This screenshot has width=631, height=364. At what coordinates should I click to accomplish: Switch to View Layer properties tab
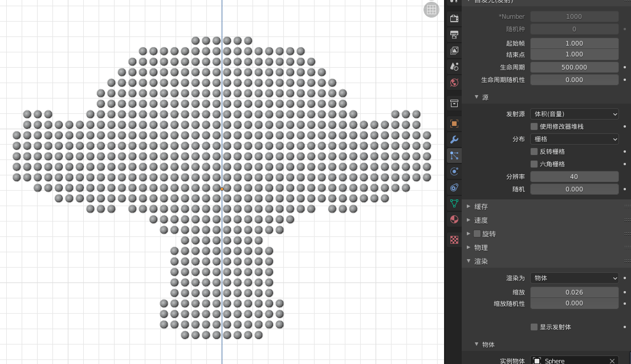454,51
